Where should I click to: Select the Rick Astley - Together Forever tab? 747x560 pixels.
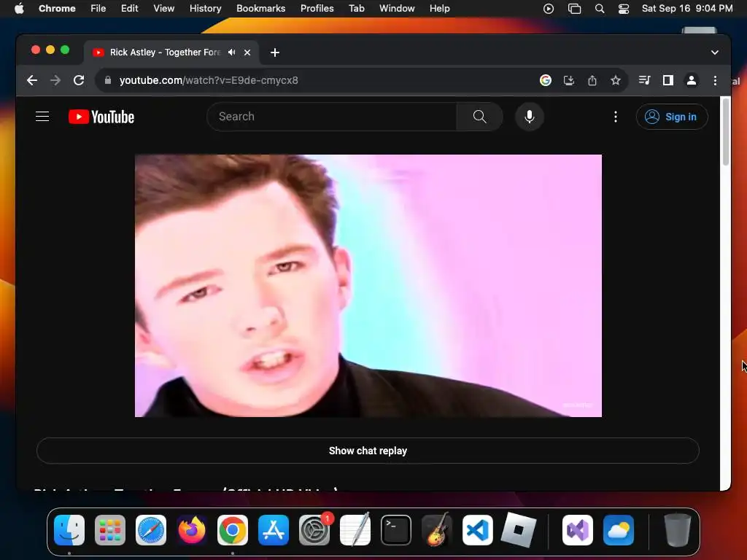[x=165, y=52]
